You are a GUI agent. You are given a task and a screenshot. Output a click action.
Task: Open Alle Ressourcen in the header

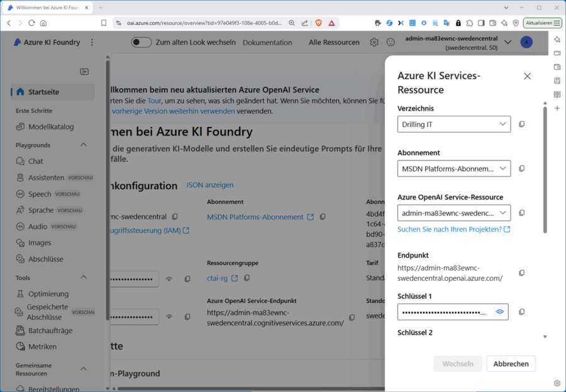pos(334,42)
